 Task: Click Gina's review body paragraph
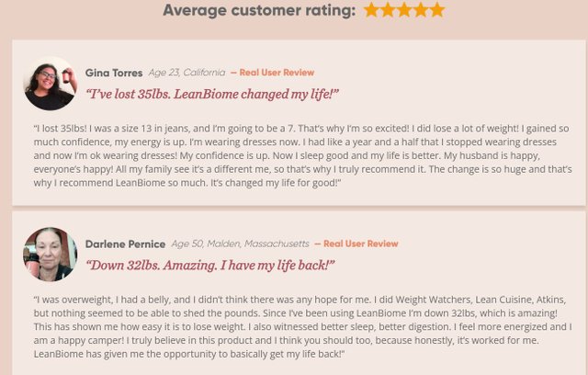point(302,155)
